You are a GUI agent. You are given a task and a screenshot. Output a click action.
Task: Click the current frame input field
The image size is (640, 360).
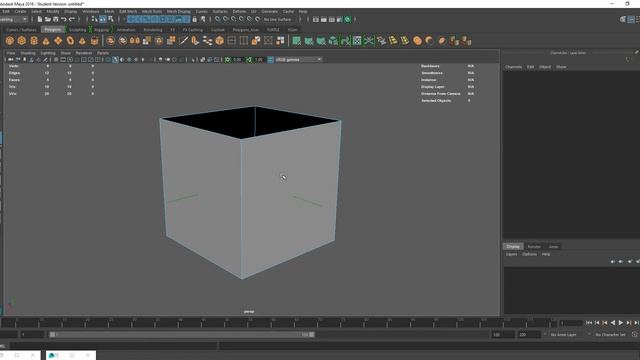pyautogui.click(x=571, y=323)
